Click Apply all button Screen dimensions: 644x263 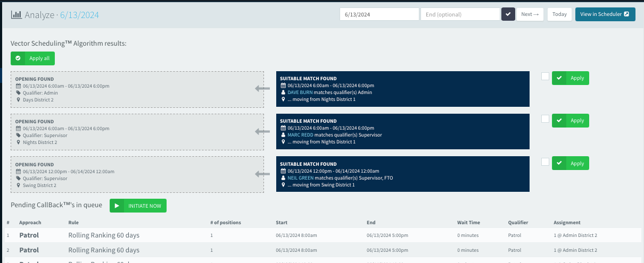[32, 58]
